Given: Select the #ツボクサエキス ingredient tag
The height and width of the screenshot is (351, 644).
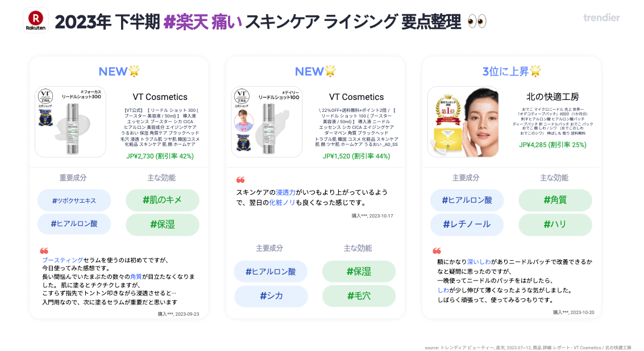Looking at the screenshot, I should 74,200.
